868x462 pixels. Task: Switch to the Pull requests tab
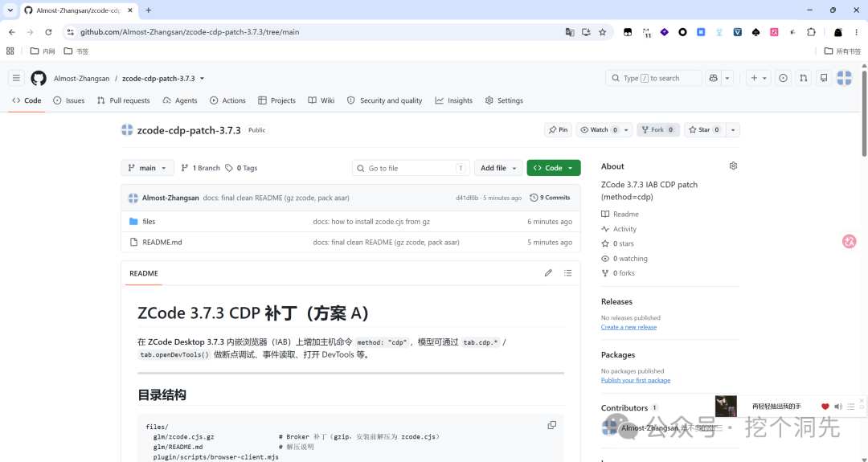(x=124, y=100)
